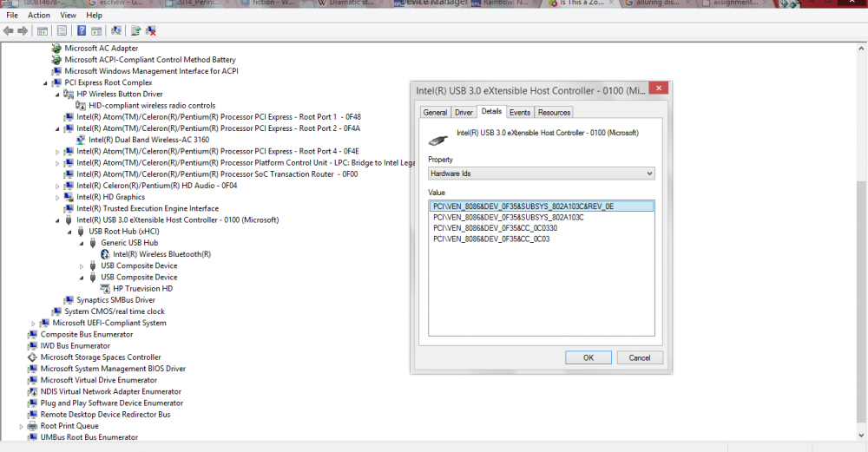Click the Uninstall device icon with red X
Image resolution: width=868 pixels, height=452 pixels.
(150, 31)
